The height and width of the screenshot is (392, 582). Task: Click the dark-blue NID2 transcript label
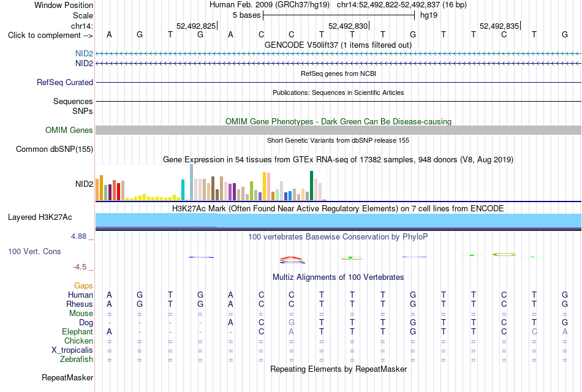tap(85, 64)
